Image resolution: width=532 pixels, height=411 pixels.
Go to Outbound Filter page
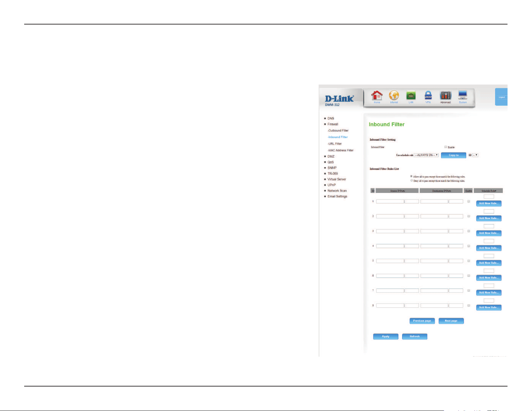tap(338, 131)
